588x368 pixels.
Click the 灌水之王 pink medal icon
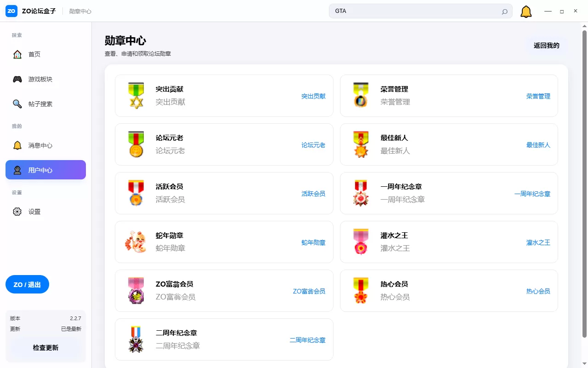coord(361,242)
